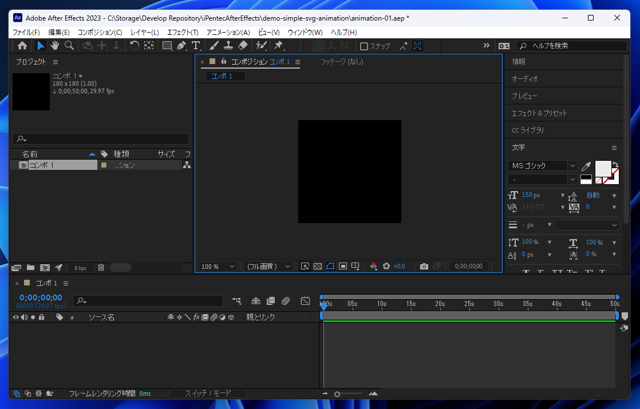Click the interpret footage icon
This screenshot has width=640, height=409.
(16, 268)
